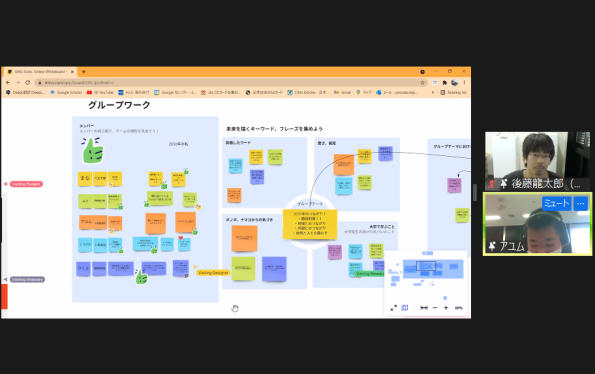Open the Chrome extensions puzzle icon
Screen dimensions: 595x374
coord(444,82)
